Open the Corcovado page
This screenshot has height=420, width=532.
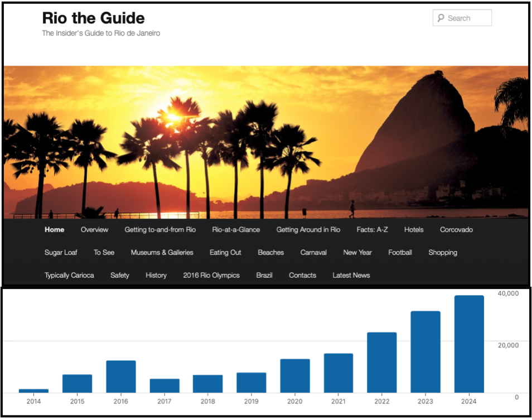coord(456,230)
